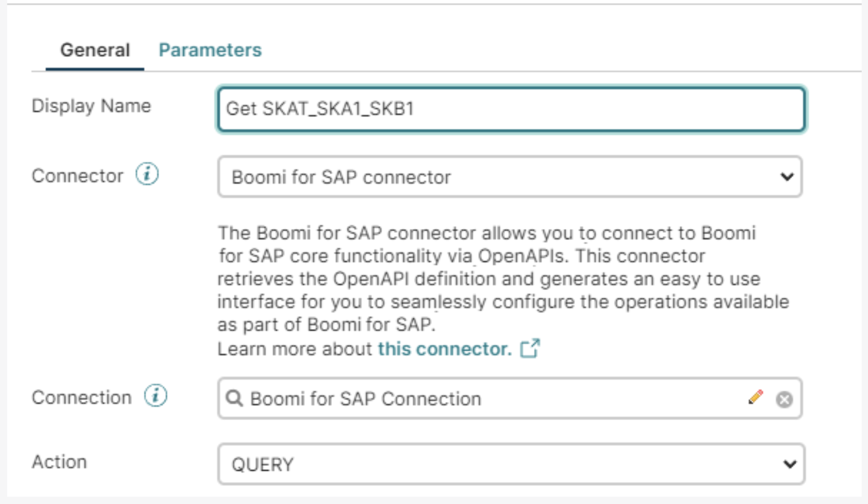Viewport: 868px width, 504px height.
Task: Click the Display Name label
Action: [91, 106]
